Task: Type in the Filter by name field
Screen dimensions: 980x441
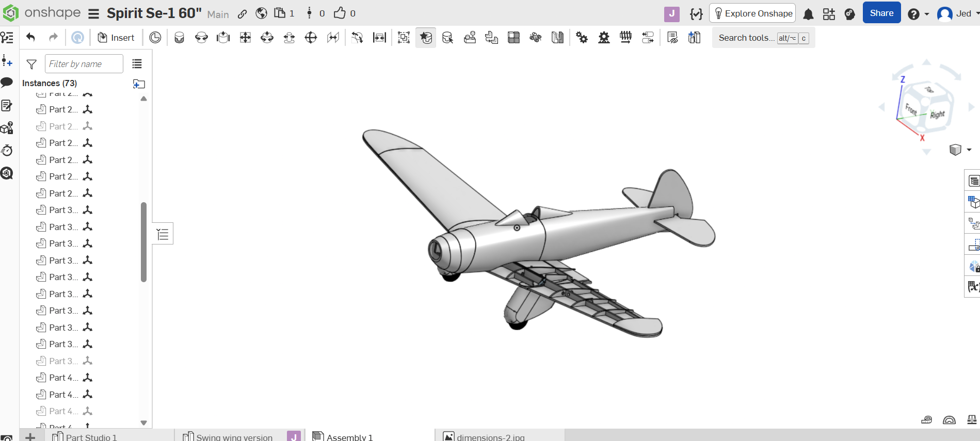Action: pyautogui.click(x=84, y=64)
